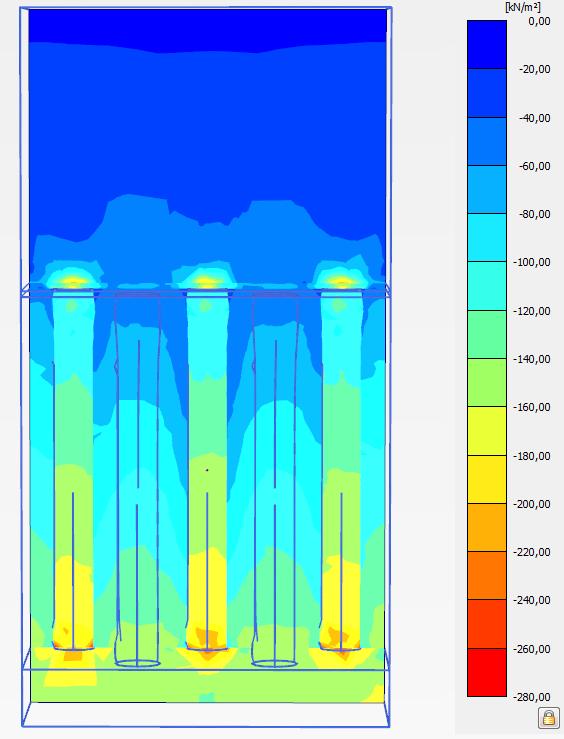Viewport: 564px width, 739px height.
Task: Select the -200 to -220 orange swatch
Action: pyautogui.click(x=487, y=527)
